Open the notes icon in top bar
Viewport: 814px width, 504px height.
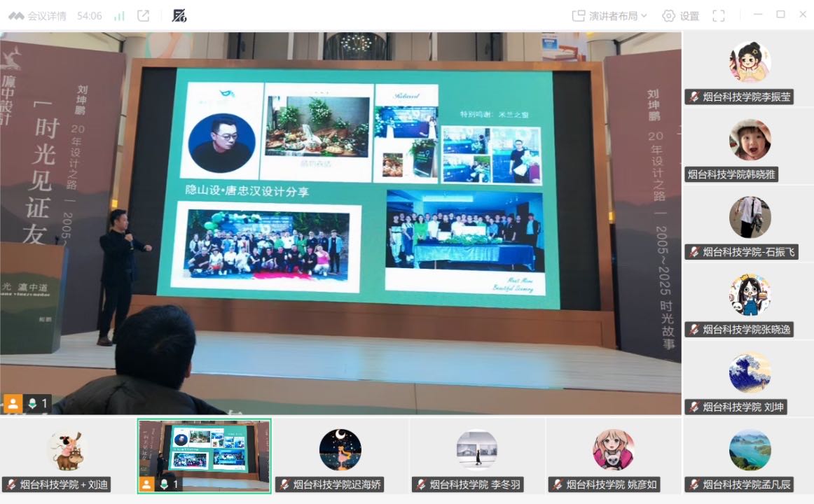[179, 16]
